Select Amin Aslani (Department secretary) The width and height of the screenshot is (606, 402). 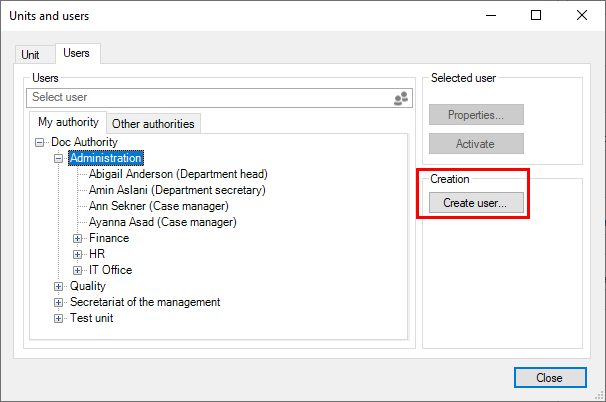(x=177, y=190)
